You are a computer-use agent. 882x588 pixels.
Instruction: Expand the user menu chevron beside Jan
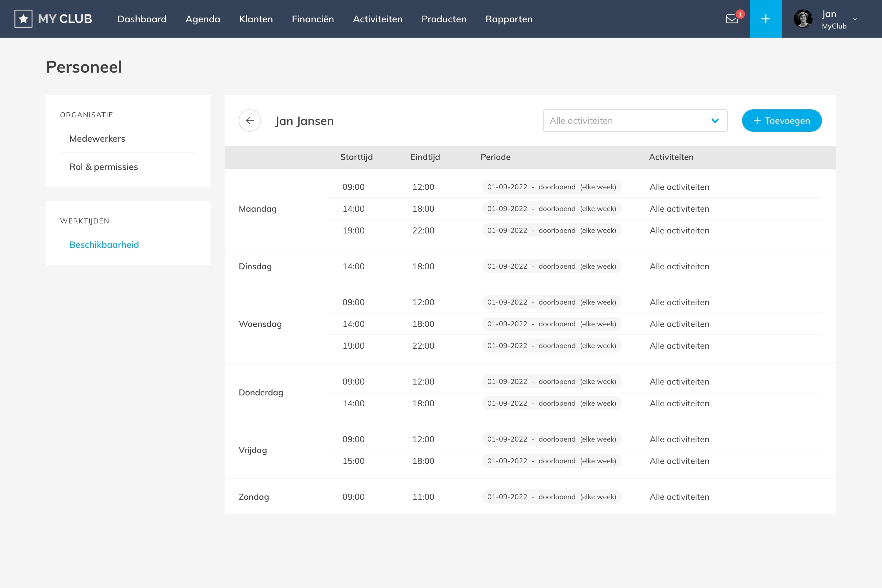pyautogui.click(x=855, y=19)
